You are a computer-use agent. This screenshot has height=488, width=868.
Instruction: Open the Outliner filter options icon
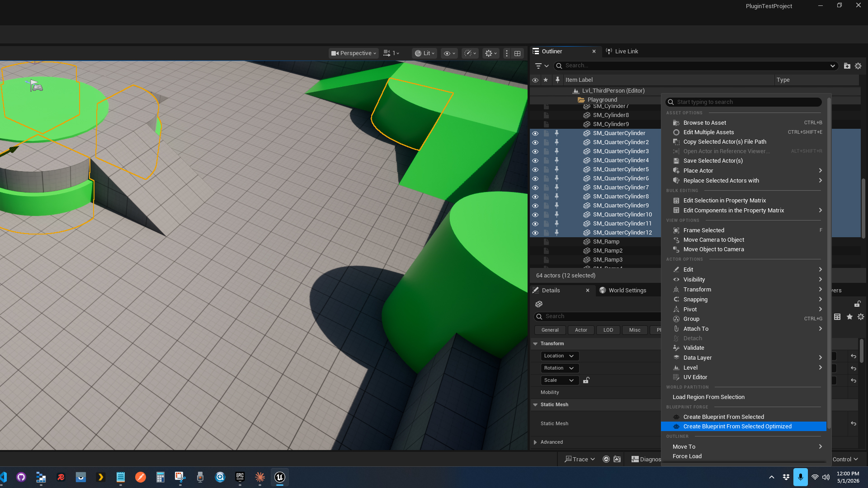tap(542, 66)
